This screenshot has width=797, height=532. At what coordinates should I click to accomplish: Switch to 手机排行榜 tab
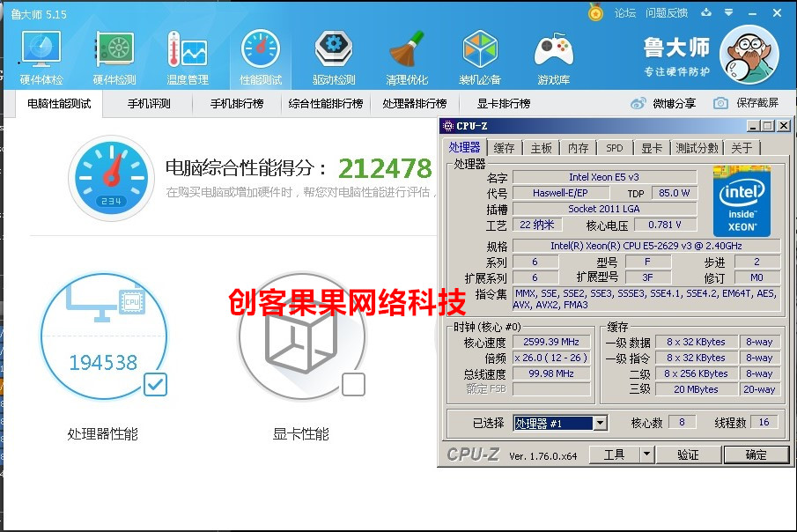click(x=237, y=104)
